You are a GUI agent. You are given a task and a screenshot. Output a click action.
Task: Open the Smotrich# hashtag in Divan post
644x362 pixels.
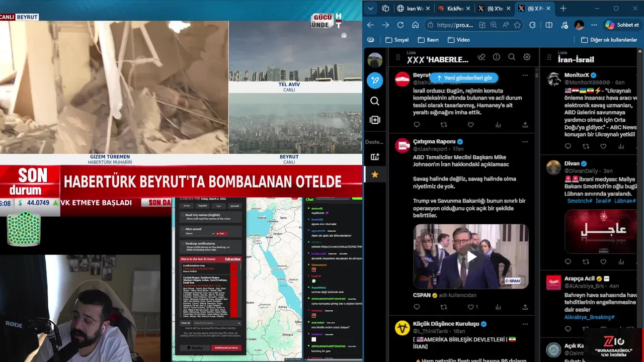pos(580,201)
